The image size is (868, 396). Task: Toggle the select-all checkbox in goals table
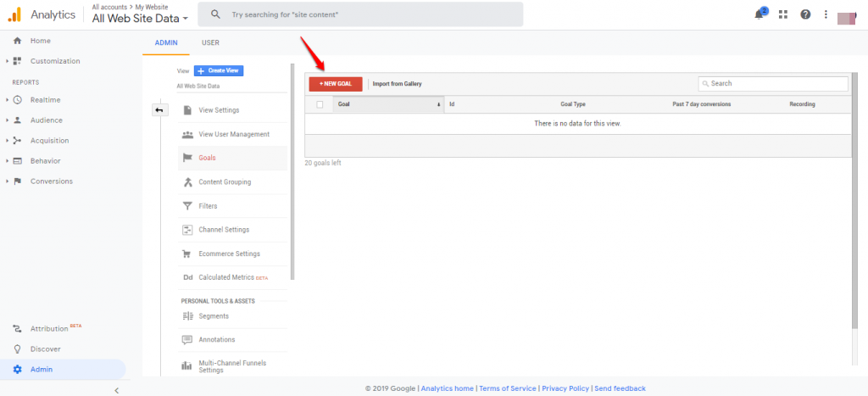coord(320,104)
